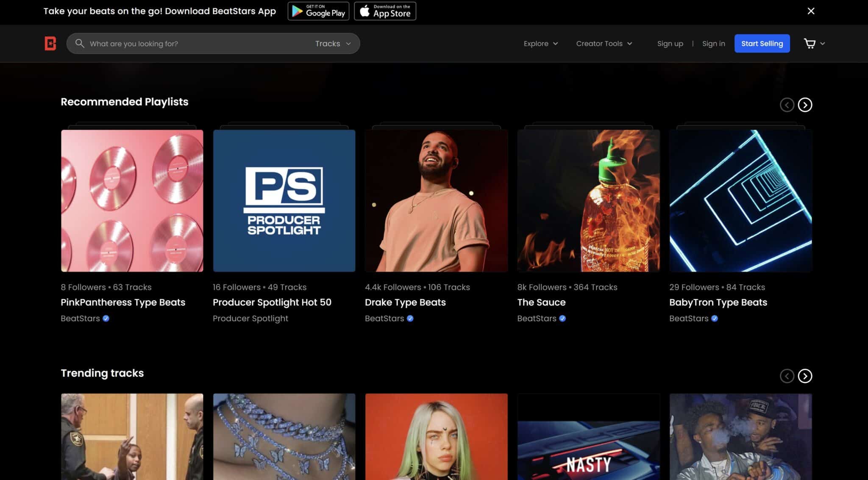Viewport: 868px width, 480px height.
Task: Expand the cart dropdown chevron
Action: (x=823, y=44)
